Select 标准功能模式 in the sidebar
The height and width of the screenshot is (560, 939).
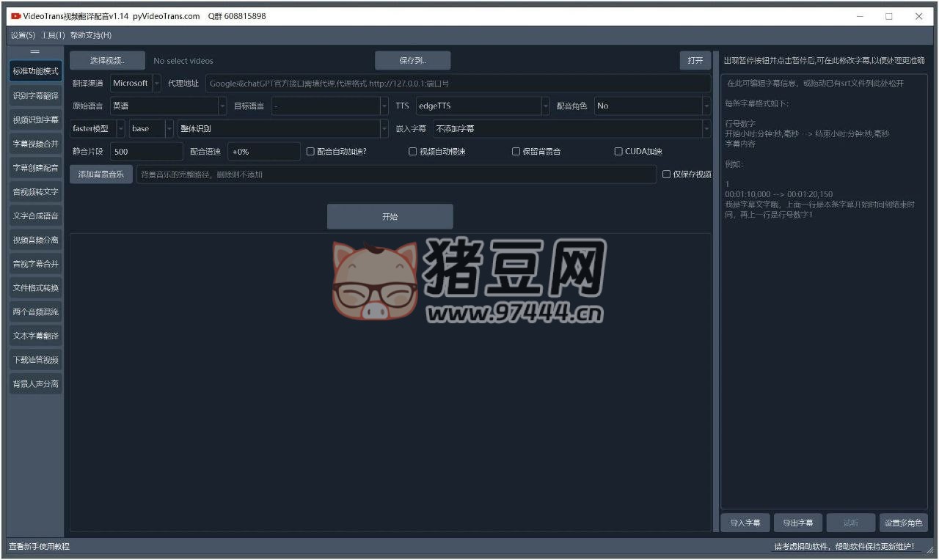(35, 72)
